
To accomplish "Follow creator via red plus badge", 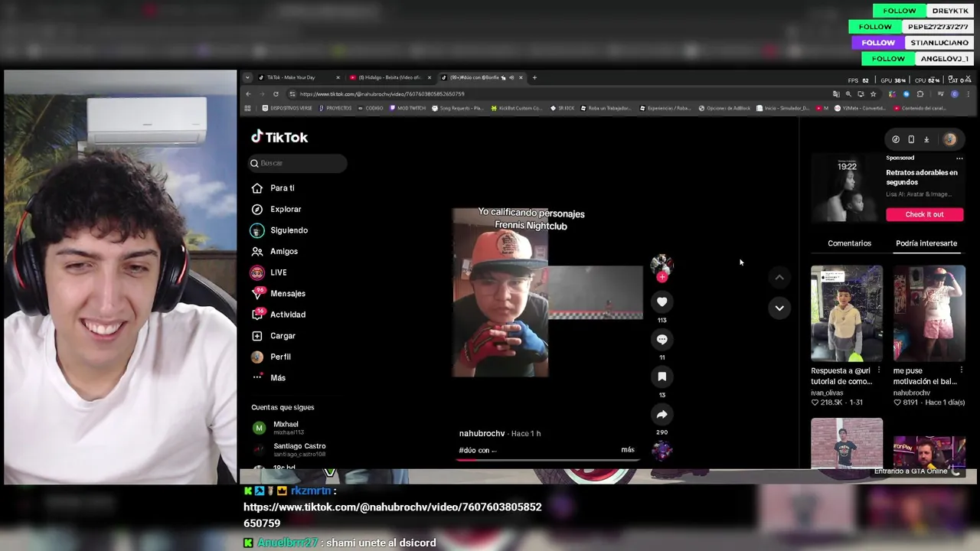I will (x=662, y=277).
